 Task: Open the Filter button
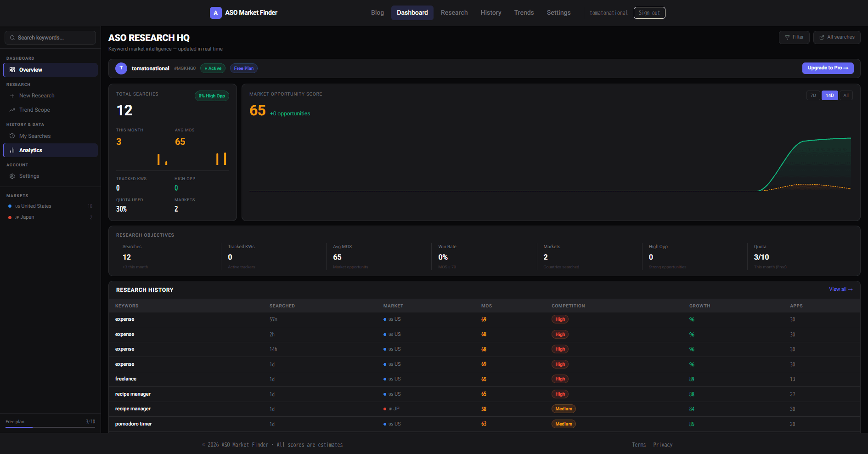point(794,37)
